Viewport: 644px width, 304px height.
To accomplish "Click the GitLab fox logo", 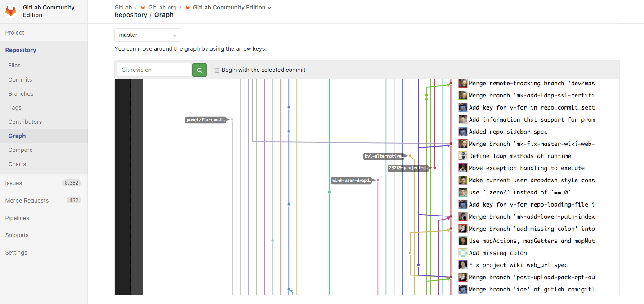I will coord(10,10).
